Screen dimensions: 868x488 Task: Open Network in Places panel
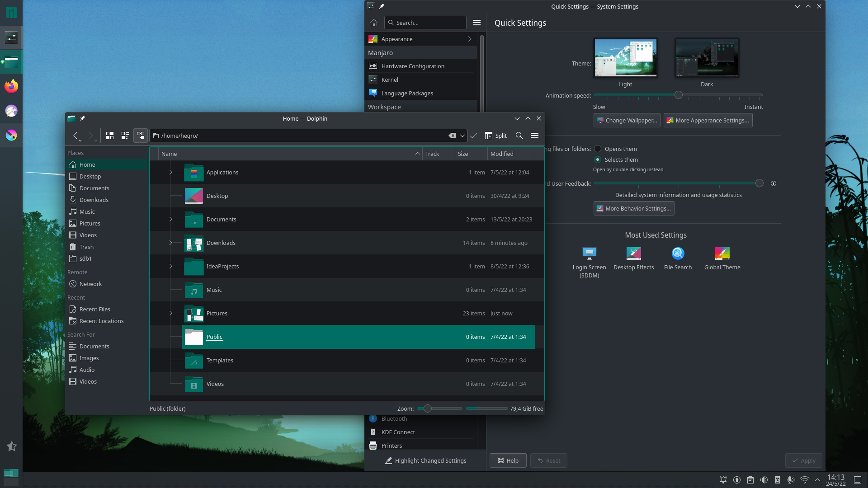tap(107, 284)
